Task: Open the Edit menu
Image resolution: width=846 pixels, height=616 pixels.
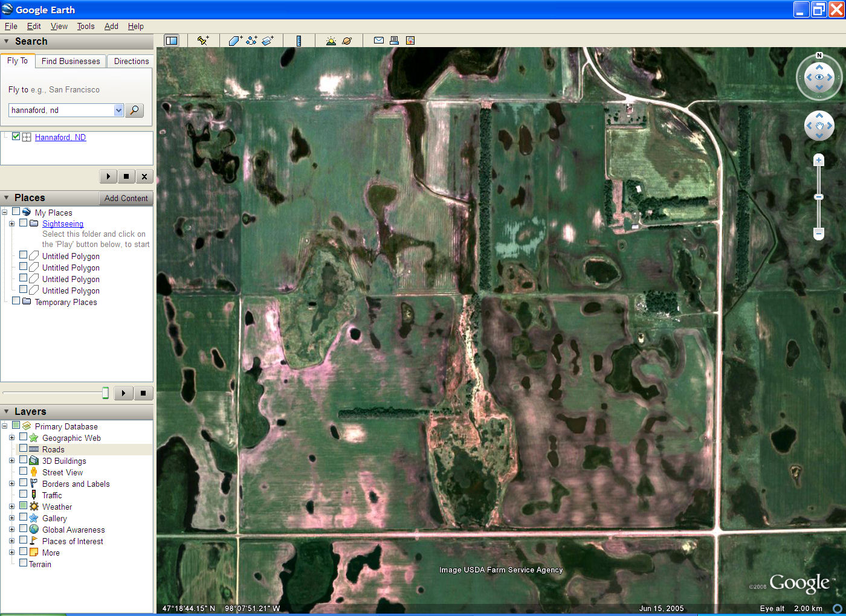Action: pyautogui.click(x=34, y=27)
